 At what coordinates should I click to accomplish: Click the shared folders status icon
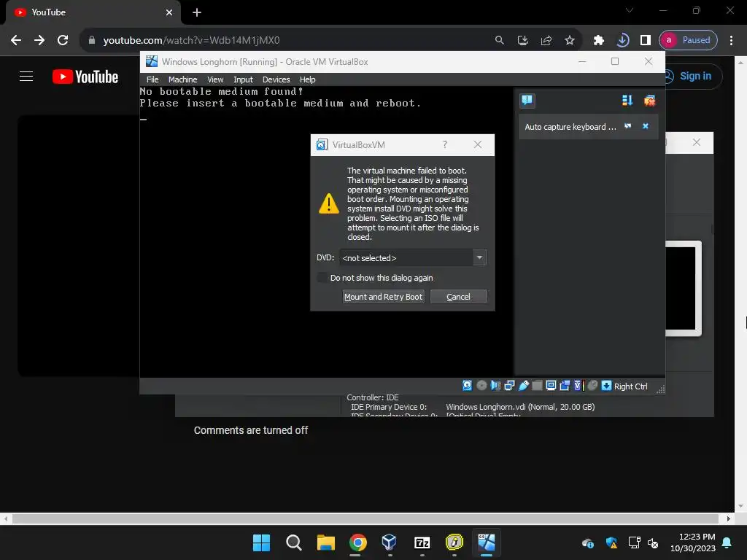click(x=537, y=386)
